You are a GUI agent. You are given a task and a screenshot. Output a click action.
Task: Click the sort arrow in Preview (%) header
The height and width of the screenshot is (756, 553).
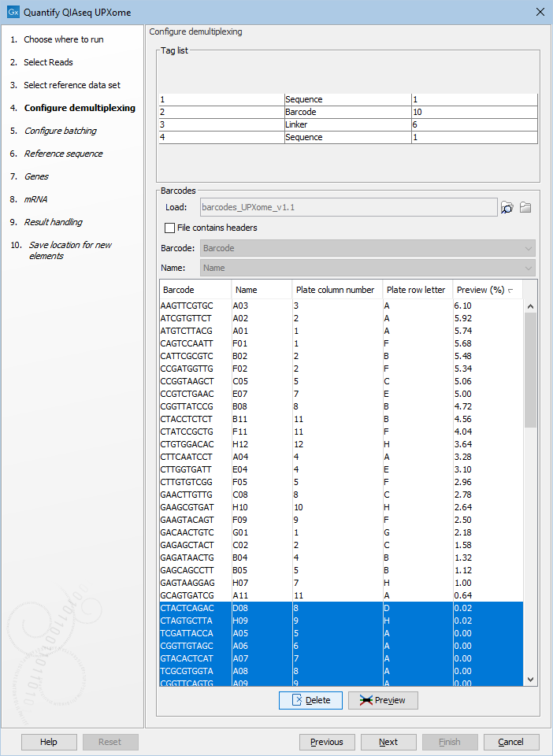(x=510, y=291)
